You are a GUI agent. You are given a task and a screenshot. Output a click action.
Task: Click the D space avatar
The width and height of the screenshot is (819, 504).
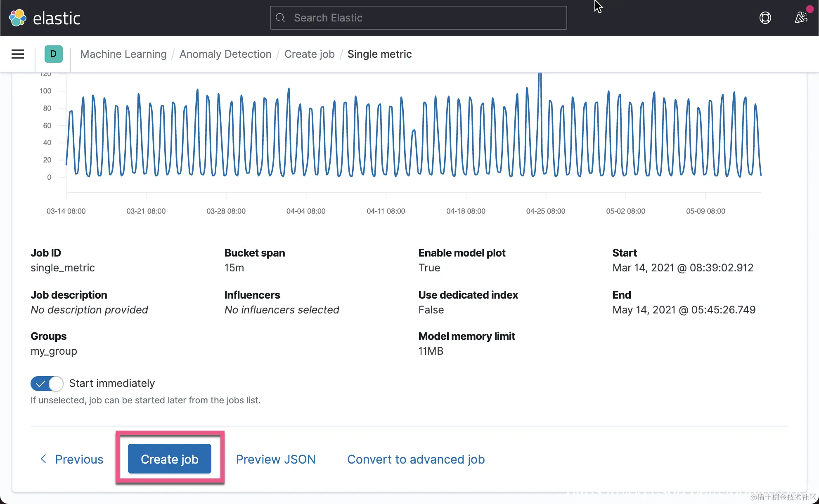click(53, 54)
